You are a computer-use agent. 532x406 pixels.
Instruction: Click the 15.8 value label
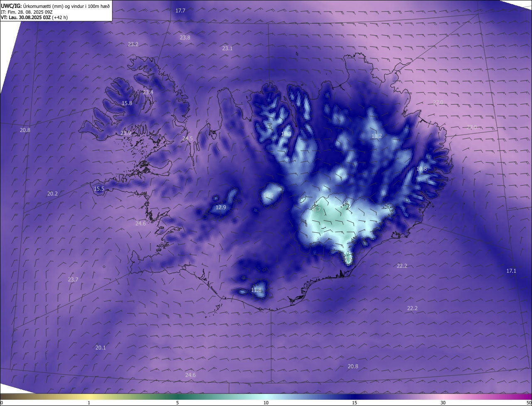[127, 103]
